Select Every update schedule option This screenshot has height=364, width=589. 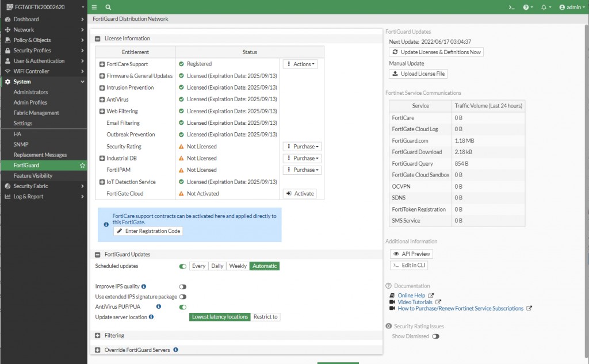(198, 266)
